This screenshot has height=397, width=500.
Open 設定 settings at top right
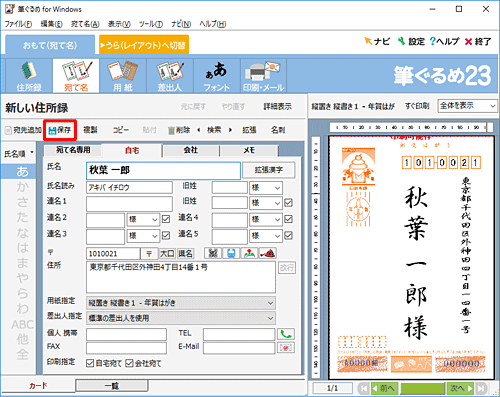411,41
